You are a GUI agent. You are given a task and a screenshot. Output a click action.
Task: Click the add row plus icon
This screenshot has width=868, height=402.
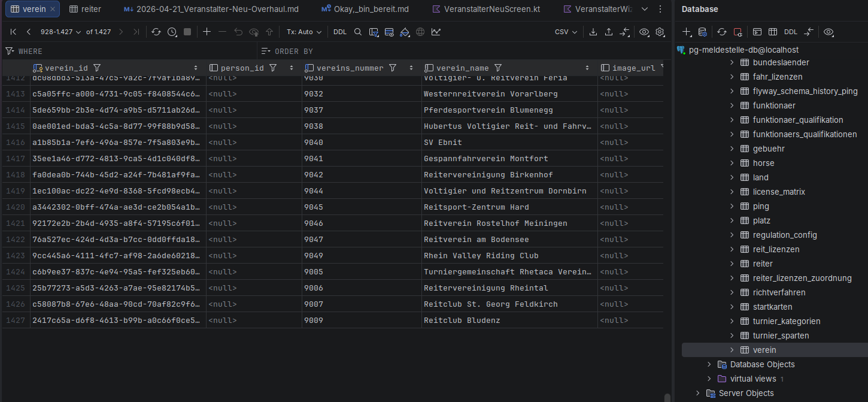[x=207, y=32]
